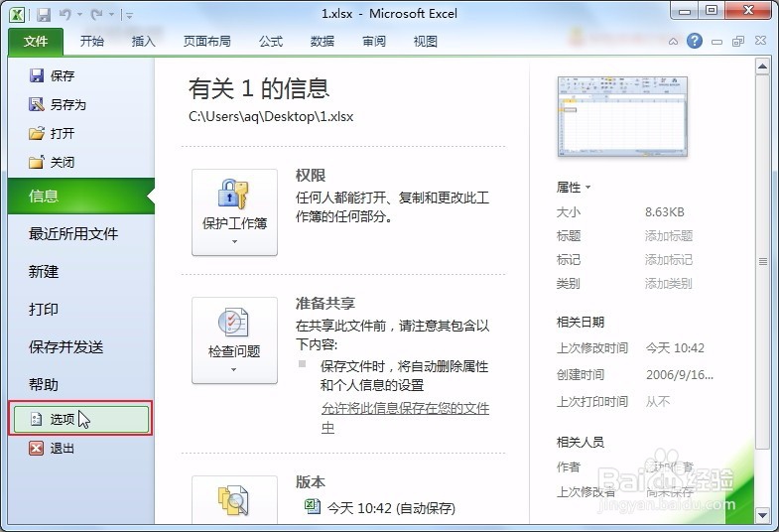Click the 8.63KB size value
779x532 pixels.
click(x=665, y=212)
